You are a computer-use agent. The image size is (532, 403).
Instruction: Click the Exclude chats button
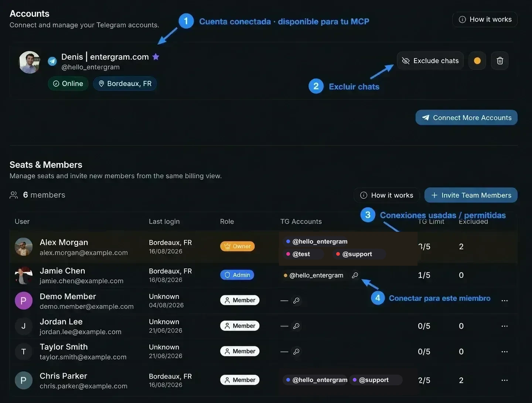point(430,61)
